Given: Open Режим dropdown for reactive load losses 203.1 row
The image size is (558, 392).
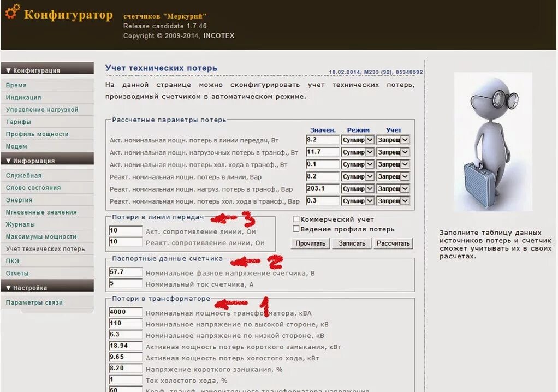Looking at the screenshot, I should click(358, 188).
